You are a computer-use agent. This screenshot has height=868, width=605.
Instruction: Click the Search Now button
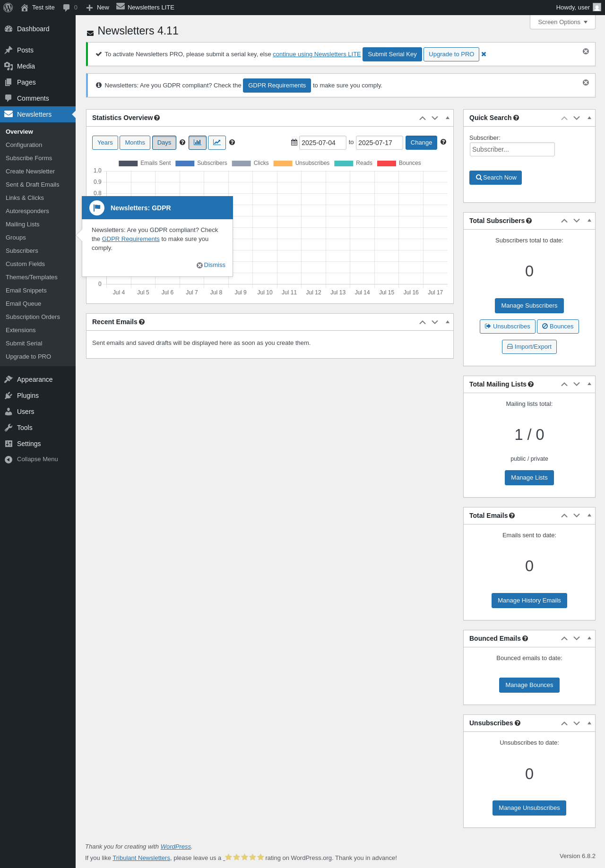pos(495,178)
